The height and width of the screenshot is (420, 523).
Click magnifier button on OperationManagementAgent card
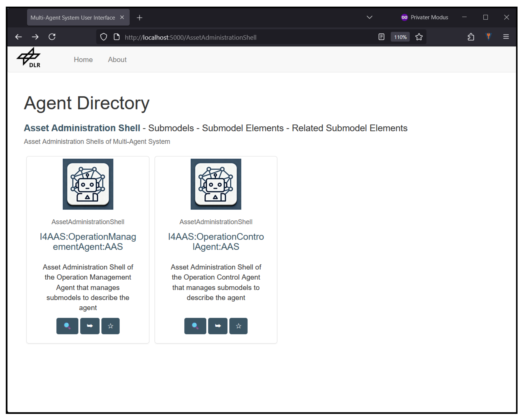coord(67,326)
